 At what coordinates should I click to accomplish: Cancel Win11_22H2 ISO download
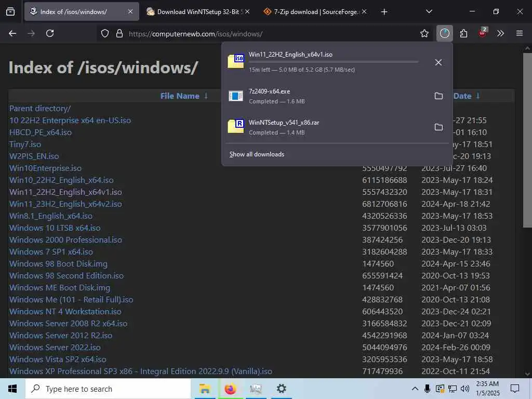[438, 62]
